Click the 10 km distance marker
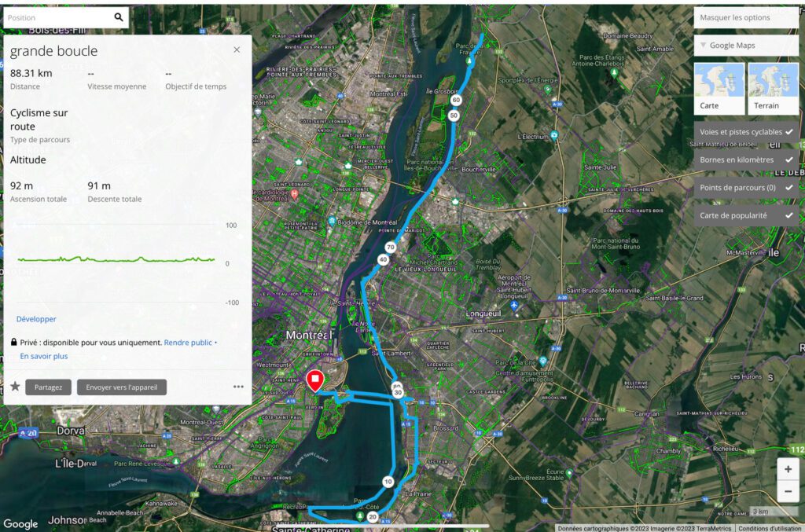 pyautogui.click(x=388, y=482)
